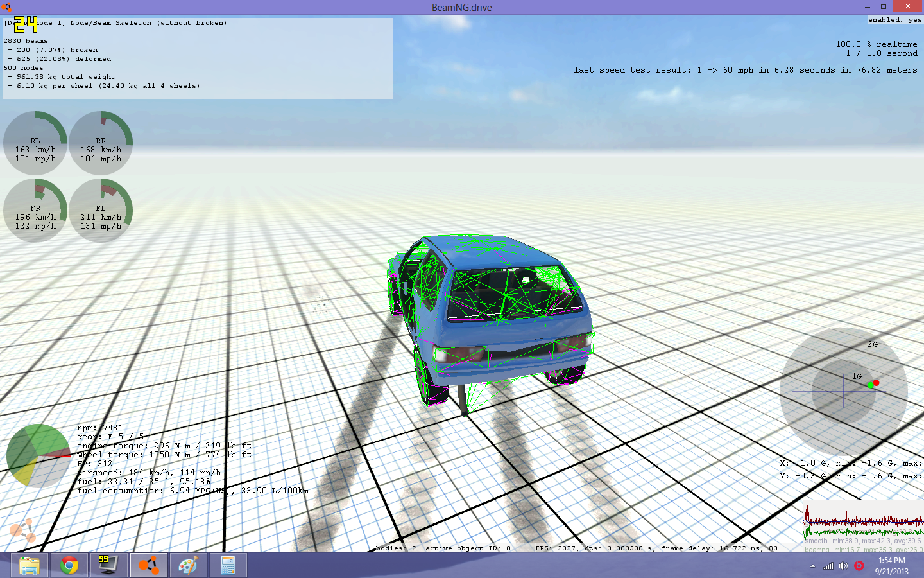Screen dimensions: 924x578
Task: Close the BeamNG.drive window
Action: (x=908, y=6)
